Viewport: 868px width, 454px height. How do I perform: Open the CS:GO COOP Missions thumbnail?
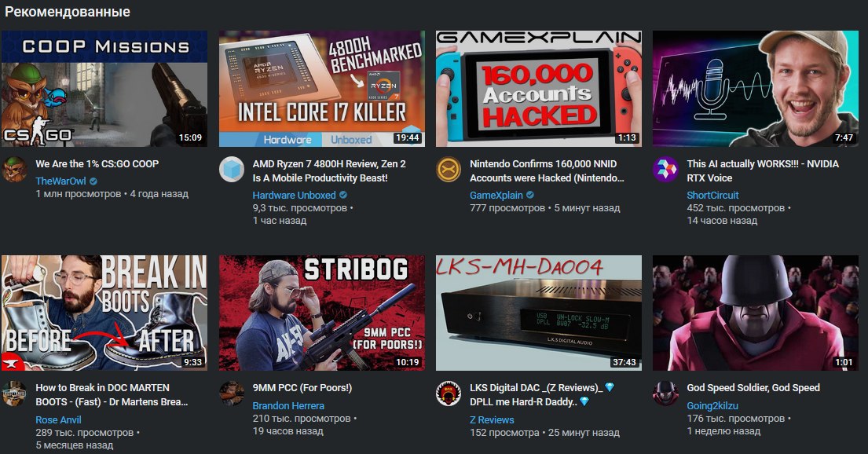[x=104, y=89]
